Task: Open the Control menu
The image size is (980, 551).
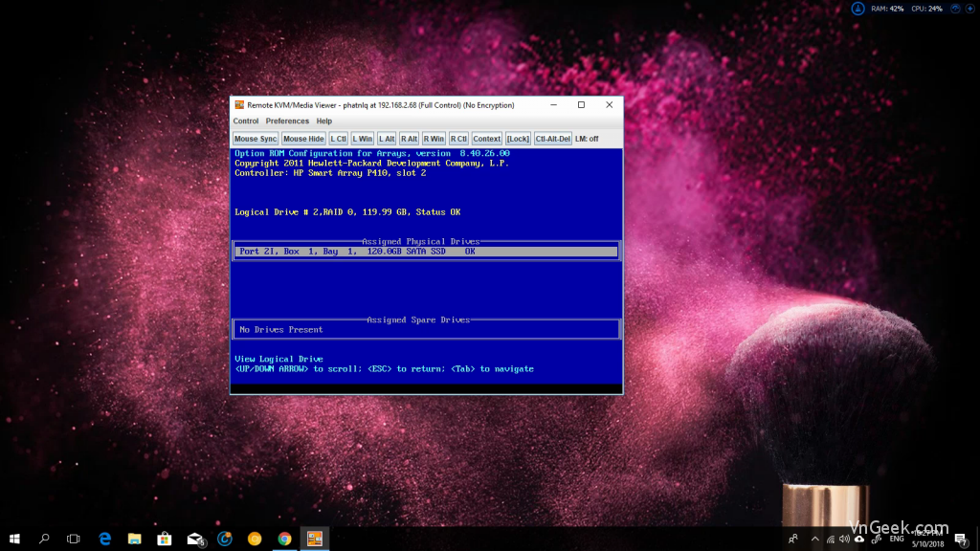Action: pyautogui.click(x=246, y=121)
